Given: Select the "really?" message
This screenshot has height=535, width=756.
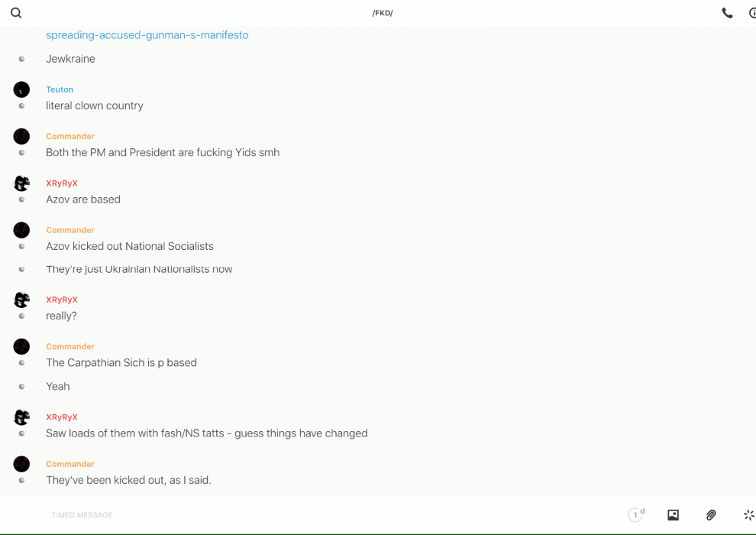Looking at the screenshot, I should click(x=61, y=316).
